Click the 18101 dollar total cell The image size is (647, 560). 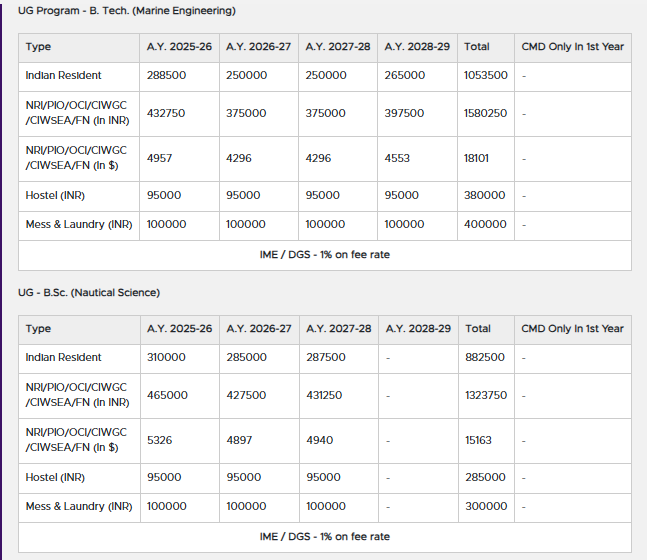[478, 158]
